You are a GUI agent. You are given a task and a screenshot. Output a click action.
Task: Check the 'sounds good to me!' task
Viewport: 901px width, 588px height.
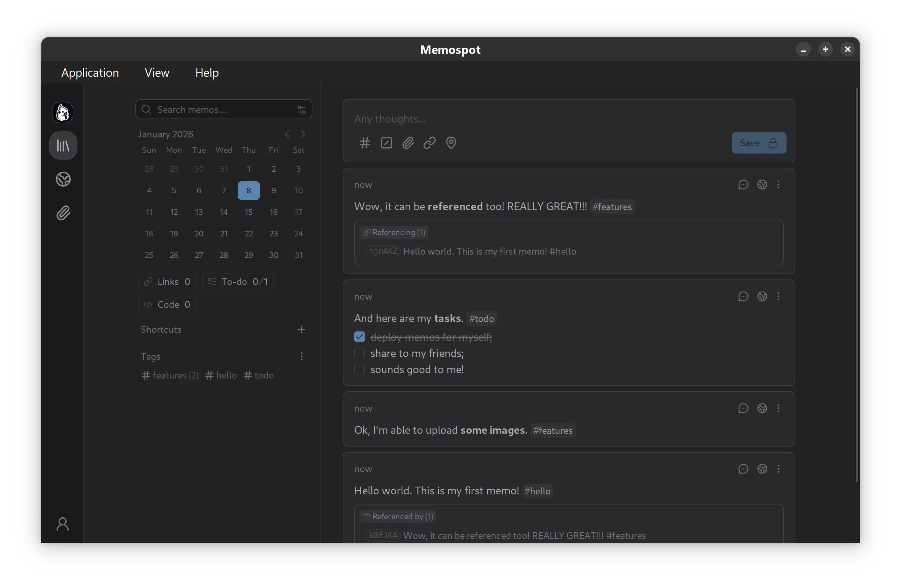tap(359, 369)
